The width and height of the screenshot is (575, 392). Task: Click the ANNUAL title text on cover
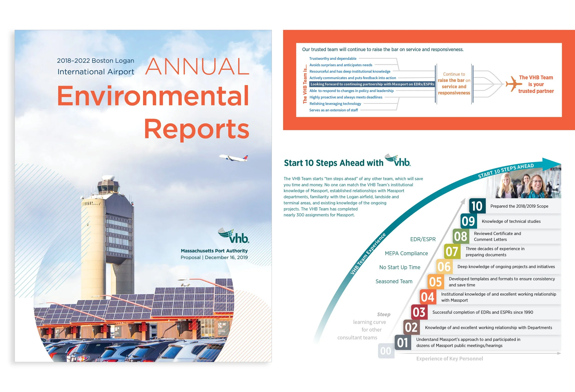point(197,66)
